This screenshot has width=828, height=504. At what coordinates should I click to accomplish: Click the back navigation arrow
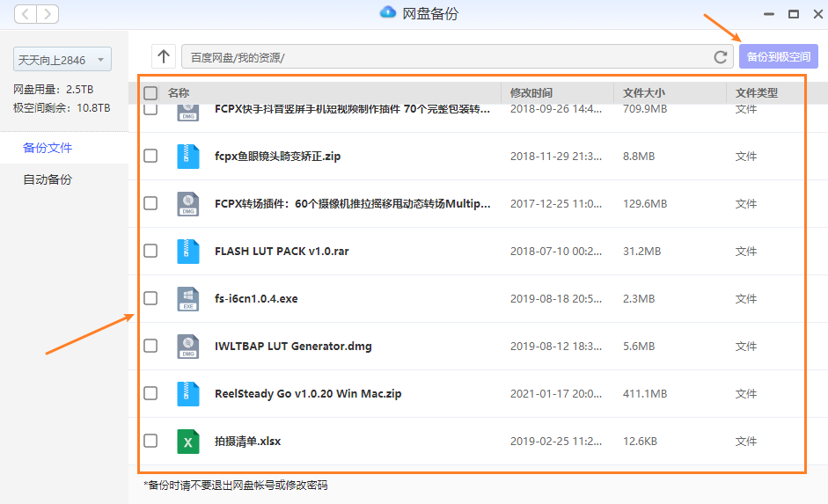point(26,14)
